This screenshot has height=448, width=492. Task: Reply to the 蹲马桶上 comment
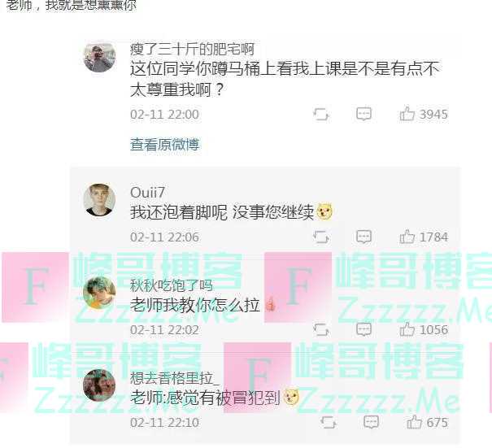pyautogui.click(x=364, y=114)
